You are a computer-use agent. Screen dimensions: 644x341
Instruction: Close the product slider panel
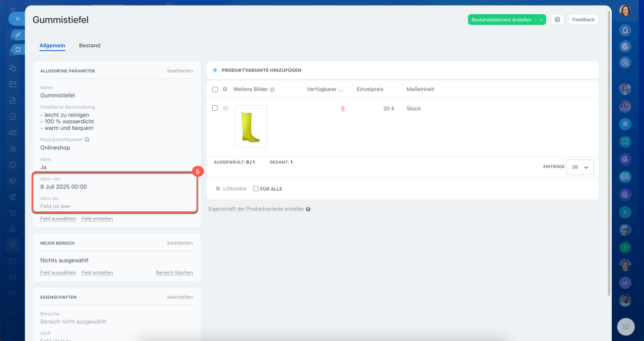point(17,19)
